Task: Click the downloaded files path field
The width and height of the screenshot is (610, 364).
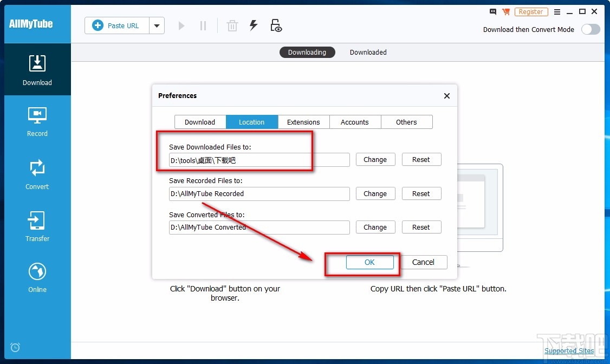Action: [x=259, y=160]
